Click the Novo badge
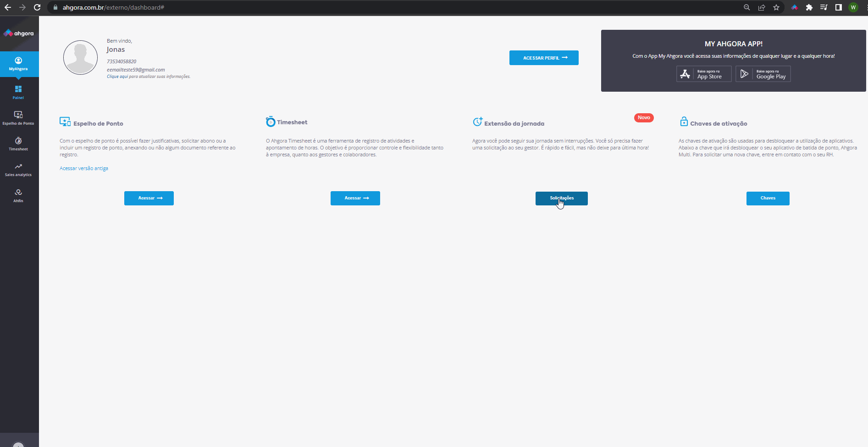This screenshot has width=868, height=447. pos(644,118)
